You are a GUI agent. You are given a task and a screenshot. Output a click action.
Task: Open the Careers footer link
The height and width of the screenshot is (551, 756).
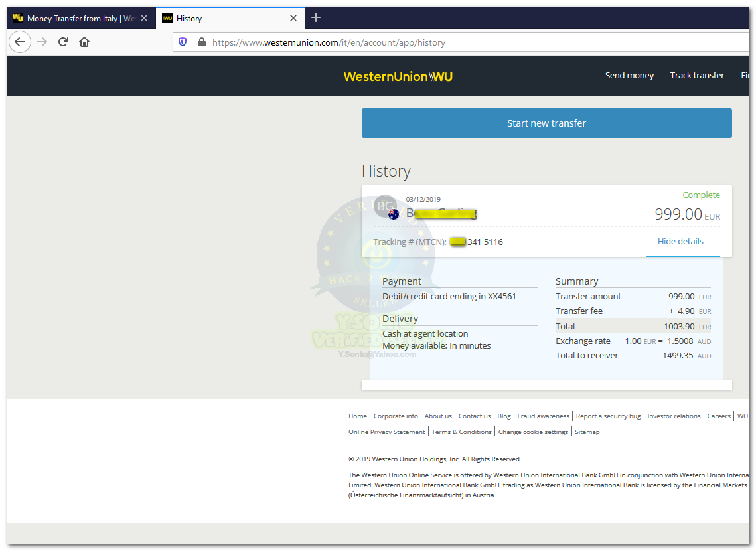(718, 416)
